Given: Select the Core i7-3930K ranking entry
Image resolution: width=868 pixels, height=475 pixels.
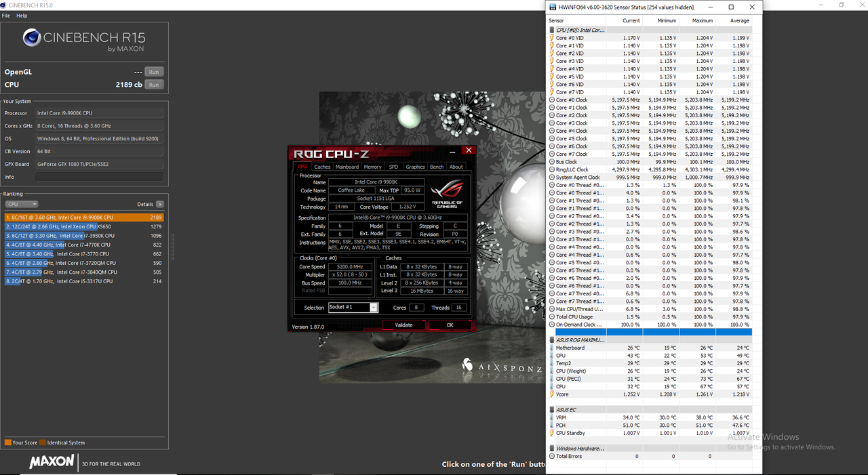Looking at the screenshot, I should point(84,236).
